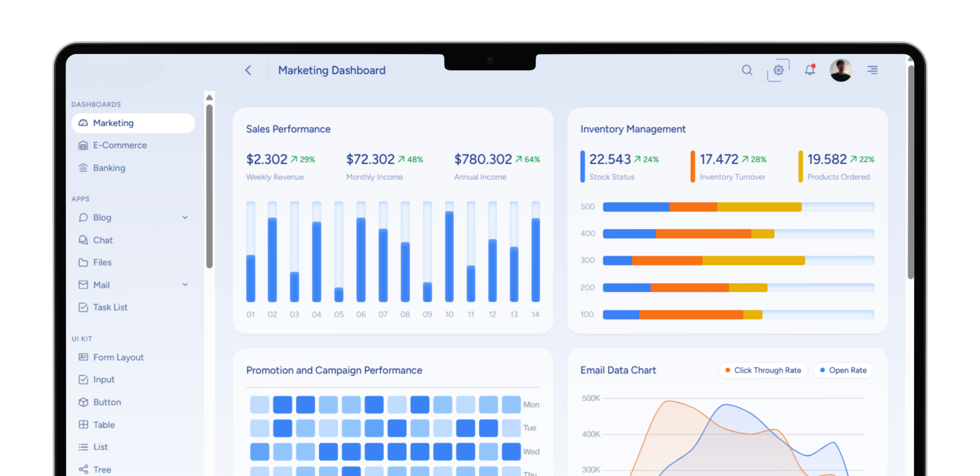Open the user profile avatar

[x=841, y=70]
